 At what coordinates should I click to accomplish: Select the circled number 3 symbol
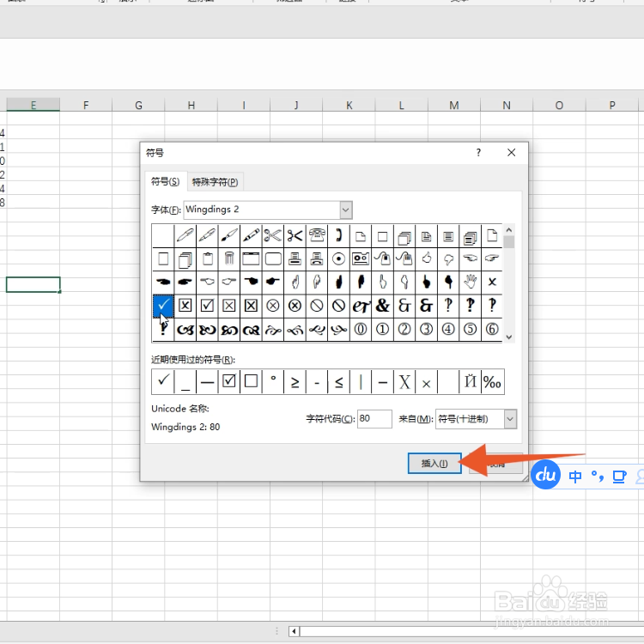426,330
